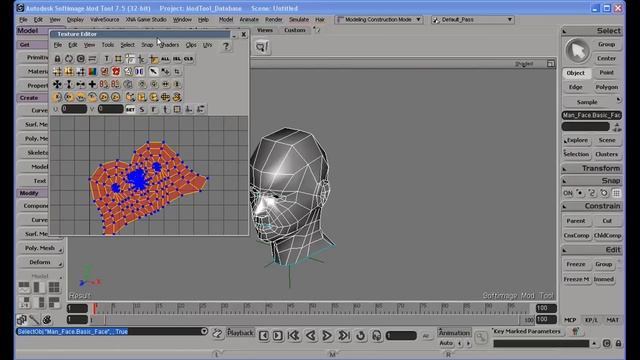Click the ALL button in Texture Editor toolbar
This screenshot has height=360, width=640.
(x=165, y=59)
